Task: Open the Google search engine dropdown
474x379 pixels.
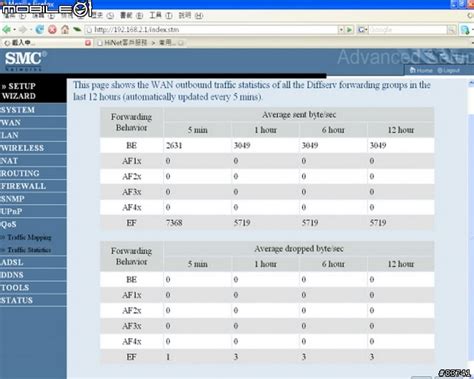Action: click(x=362, y=30)
